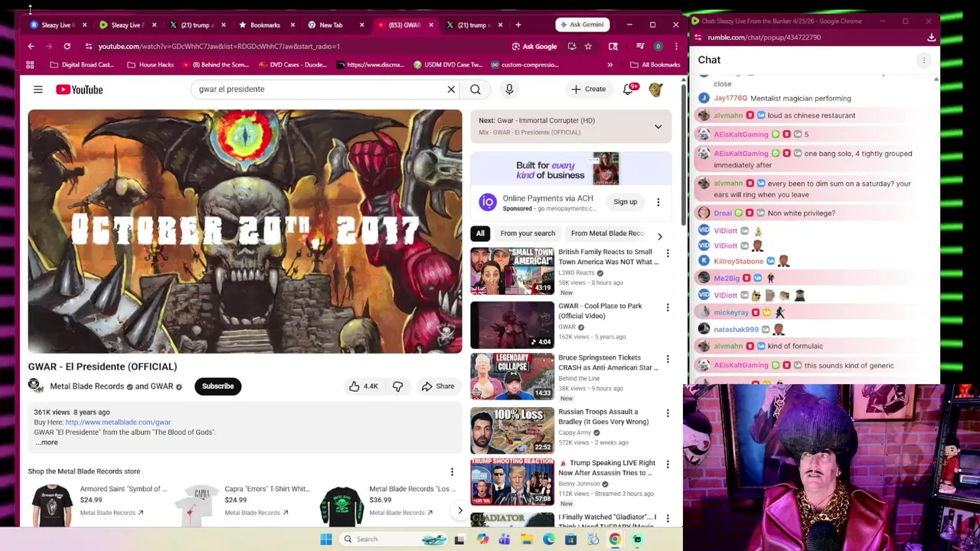The image size is (980, 551).
Task: Open Microsoft Edge from taskbar
Action: [x=549, y=540]
